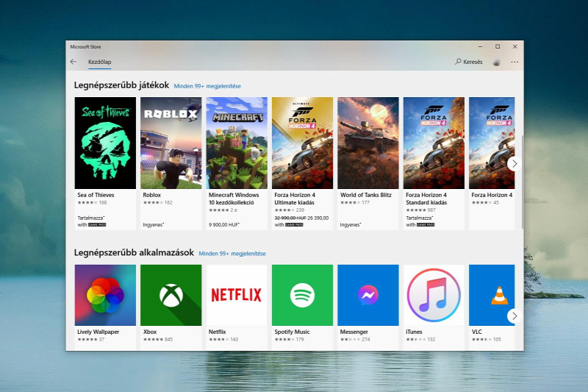Click Game Pass badge under Forza Standard
Image resolution: width=588 pixels, height=392 pixels.
pyautogui.click(x=426, y=225)
